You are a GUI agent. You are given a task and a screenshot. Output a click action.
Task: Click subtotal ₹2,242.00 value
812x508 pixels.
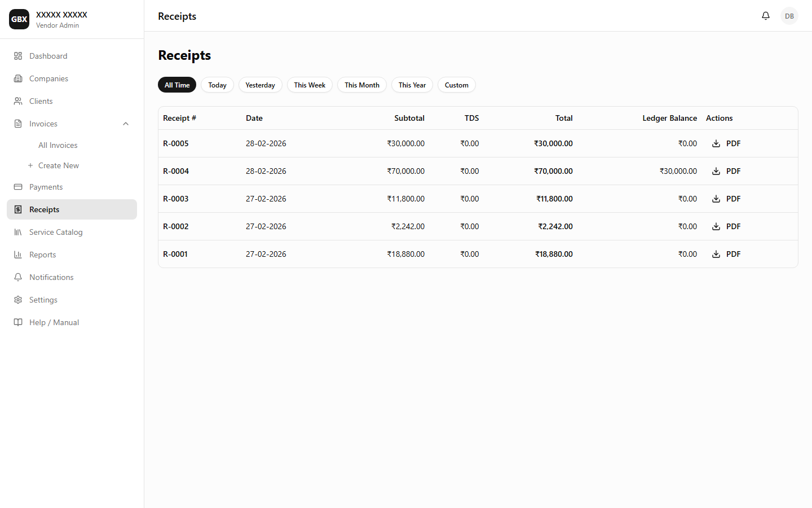[x=408, y=226]
